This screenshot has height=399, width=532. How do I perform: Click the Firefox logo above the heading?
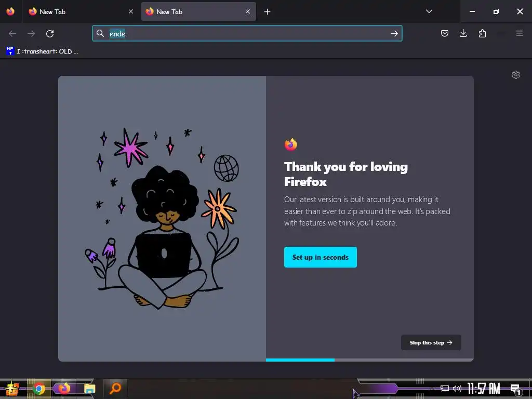(x=291, y=144)
